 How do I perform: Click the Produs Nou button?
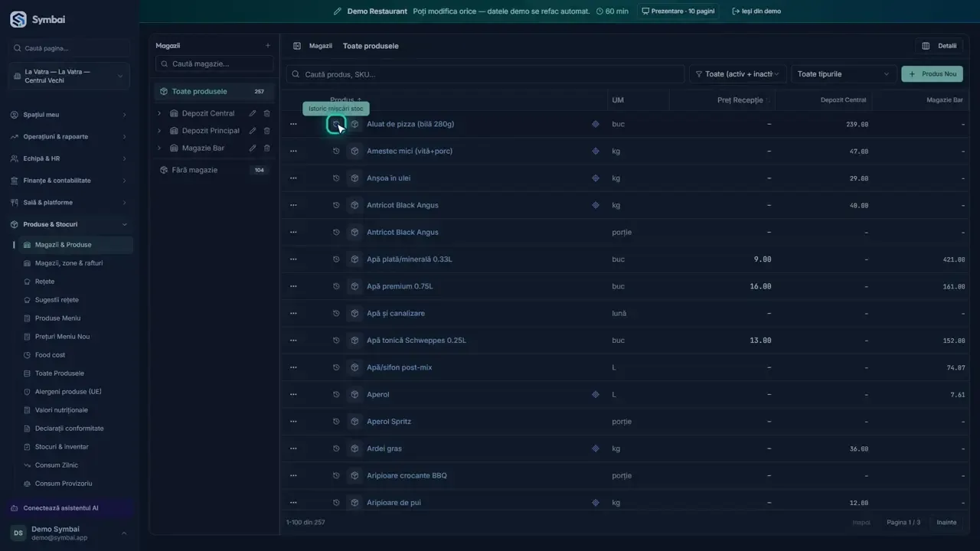[x=932, y=74]
